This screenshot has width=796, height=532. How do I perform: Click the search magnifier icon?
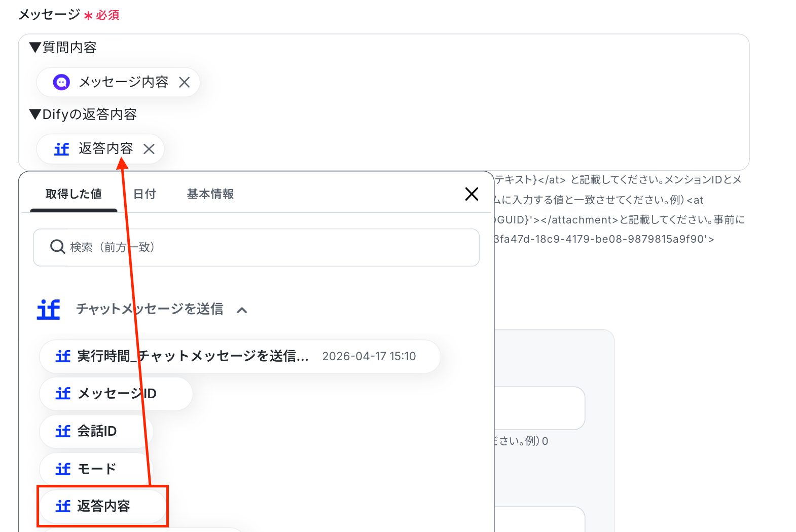57,247
